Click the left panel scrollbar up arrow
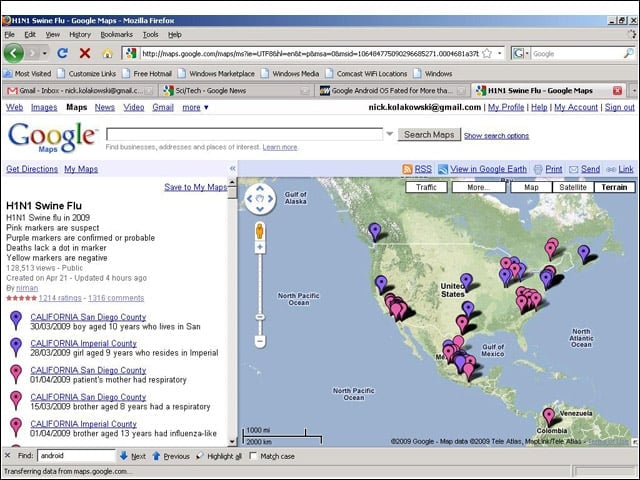This screenshot has height=480, width=640. (x=232, y=182)
